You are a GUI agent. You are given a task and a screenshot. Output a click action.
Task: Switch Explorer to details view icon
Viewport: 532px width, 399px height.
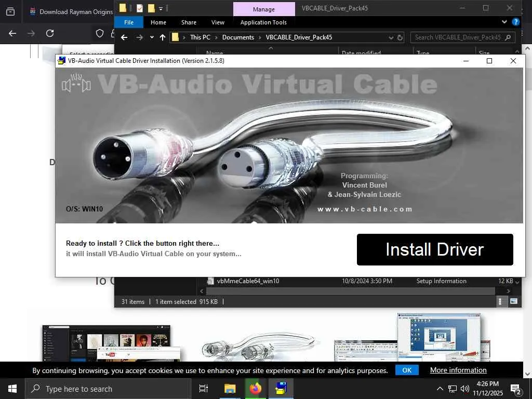click(x=500, y=301)
